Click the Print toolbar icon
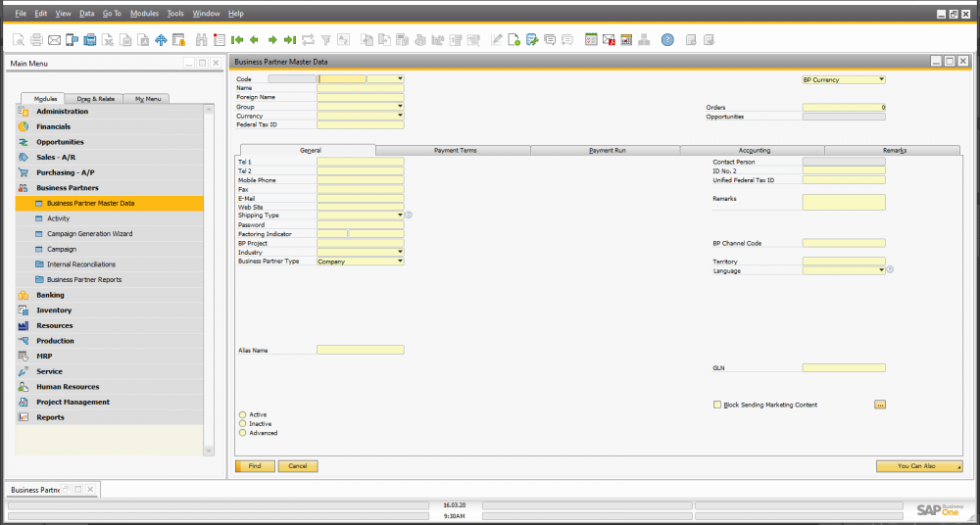Image resolution: width=980 pixels, height=525 pixels. 36,40
